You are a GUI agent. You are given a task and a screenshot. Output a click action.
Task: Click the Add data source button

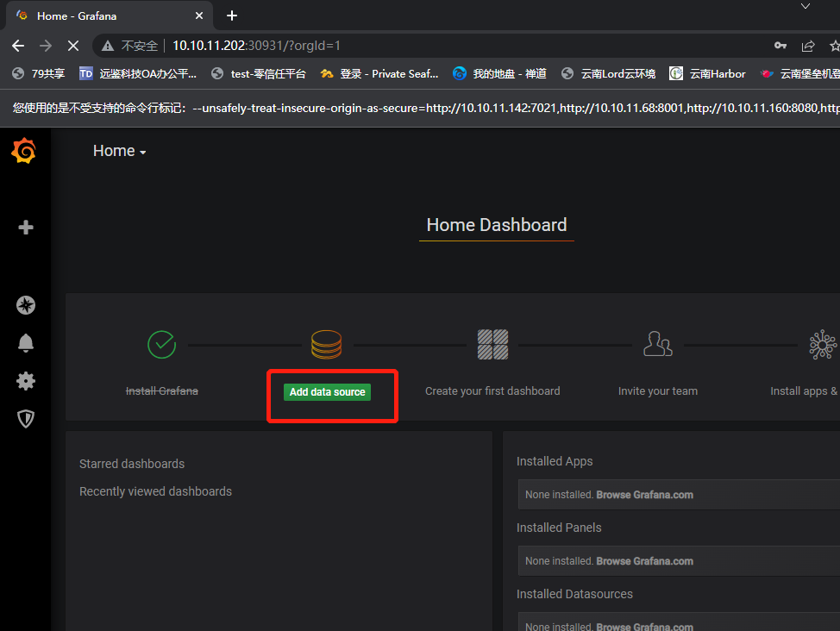(x=327, y=392)
